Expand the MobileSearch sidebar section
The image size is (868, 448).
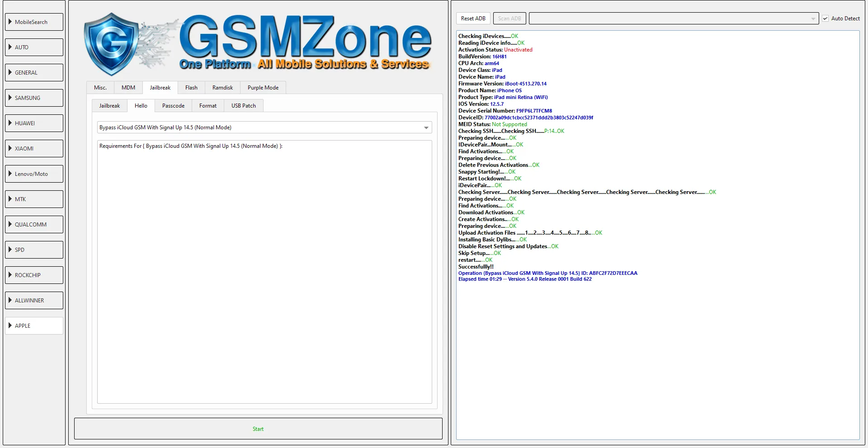point(34,22)
